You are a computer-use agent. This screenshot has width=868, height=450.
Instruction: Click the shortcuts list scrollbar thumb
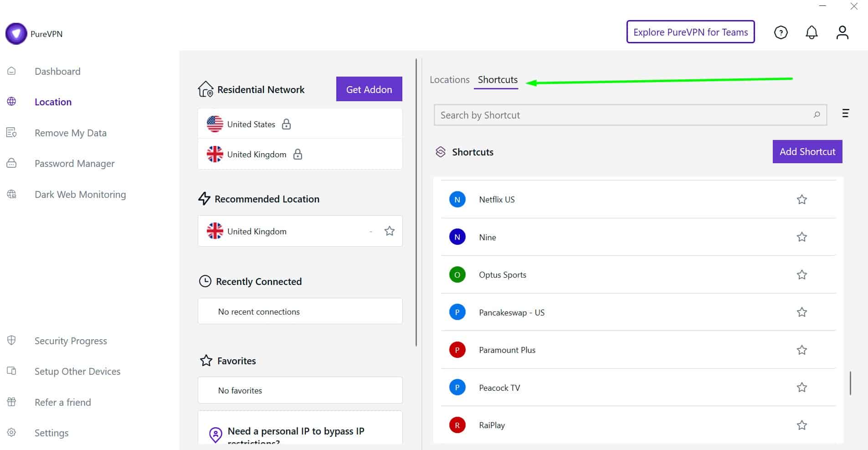pos(850,383)
